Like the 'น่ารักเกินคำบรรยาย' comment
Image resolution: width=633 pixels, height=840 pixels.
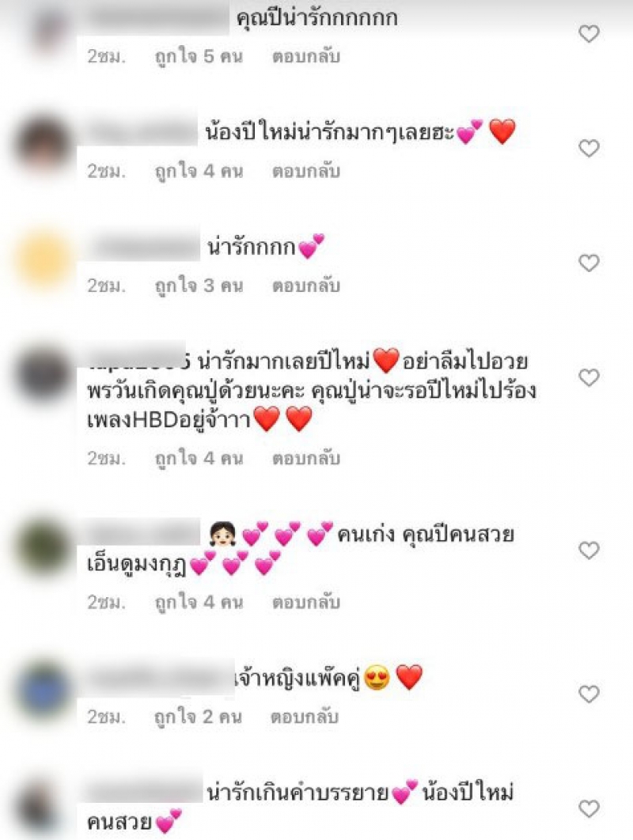tap(589, 808)
